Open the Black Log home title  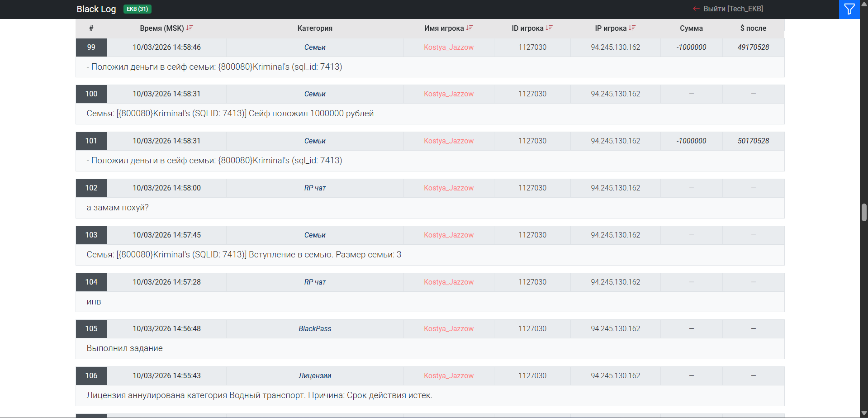pyautogui.click(x=96, y=9)
